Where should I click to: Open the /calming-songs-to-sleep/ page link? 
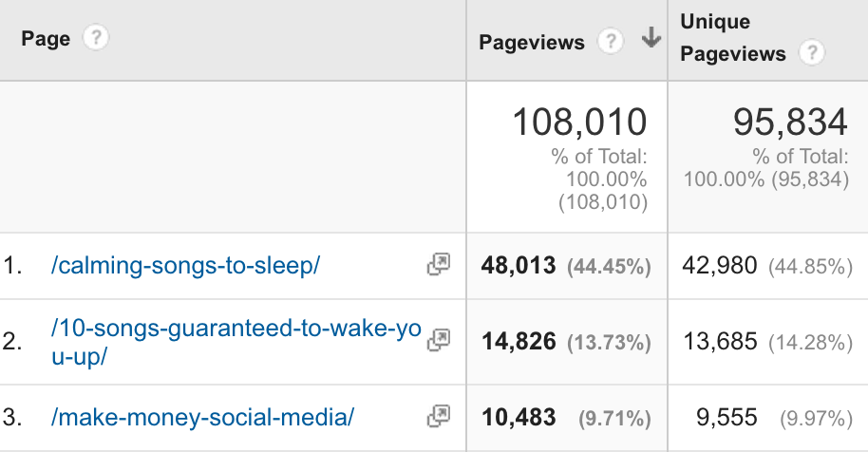185,266
